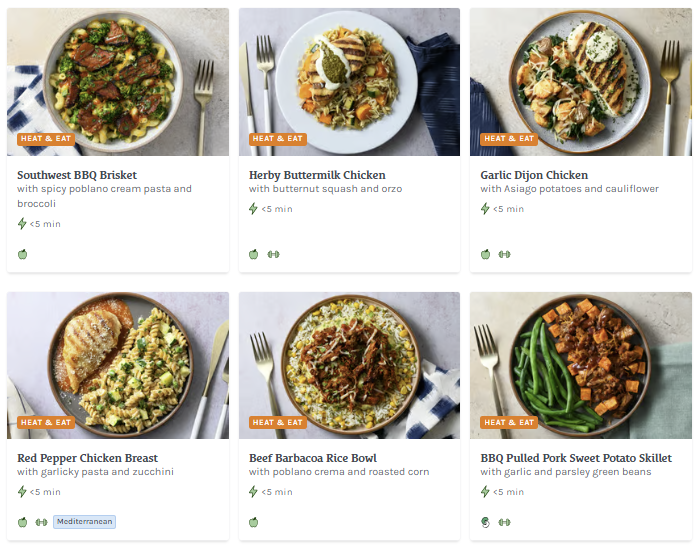This screenshot has height=549, width=699.
Task: Select the Mediterranean tag on Red Pepper Chicken
Action: click(85, 522)
